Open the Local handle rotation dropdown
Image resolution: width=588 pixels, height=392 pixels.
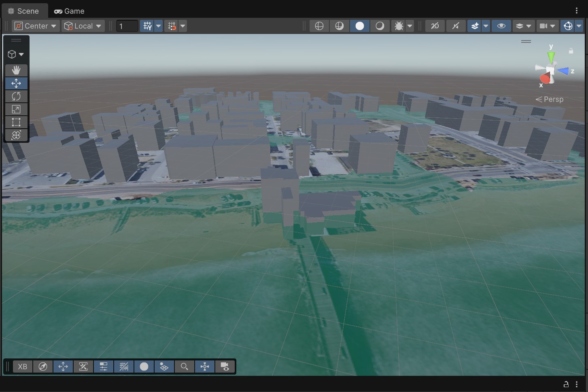point(83,26)
